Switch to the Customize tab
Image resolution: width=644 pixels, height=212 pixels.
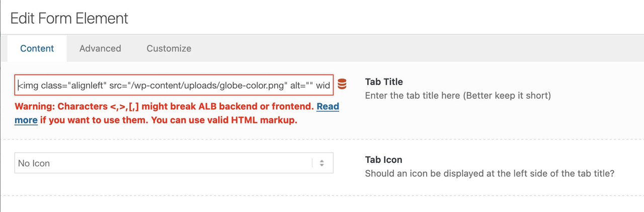(169, 48)
